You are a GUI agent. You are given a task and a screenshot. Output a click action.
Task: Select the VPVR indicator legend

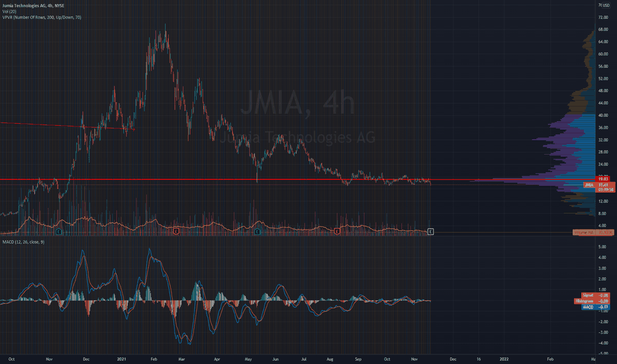pos(42,17)
